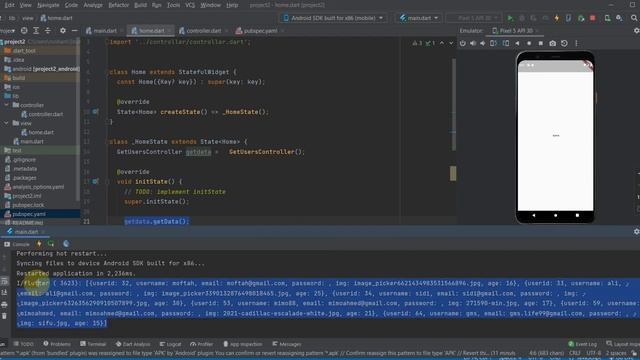640x360 pixels.
Task: Open emulator snapshots clock icon
Action: [564, 43]
